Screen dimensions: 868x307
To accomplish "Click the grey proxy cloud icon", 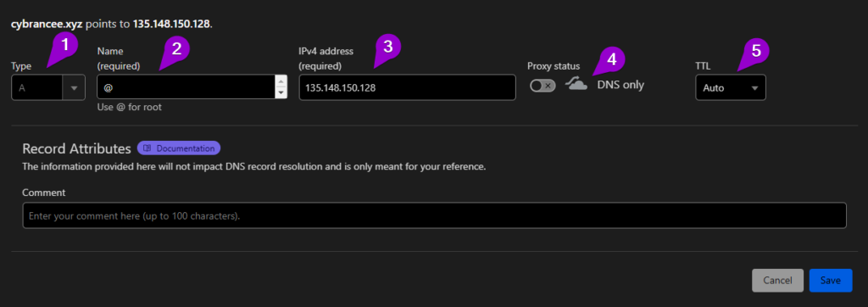I will (x=576, y=85).
